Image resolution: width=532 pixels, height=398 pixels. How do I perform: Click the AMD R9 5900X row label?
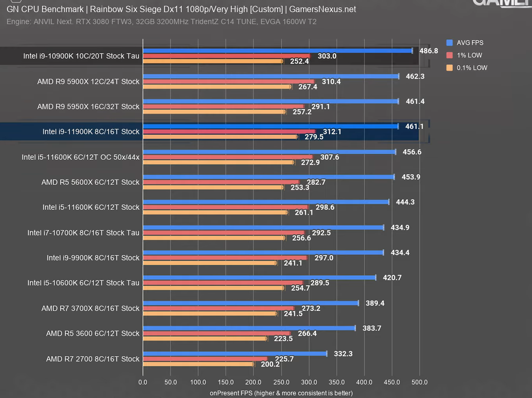88,82
